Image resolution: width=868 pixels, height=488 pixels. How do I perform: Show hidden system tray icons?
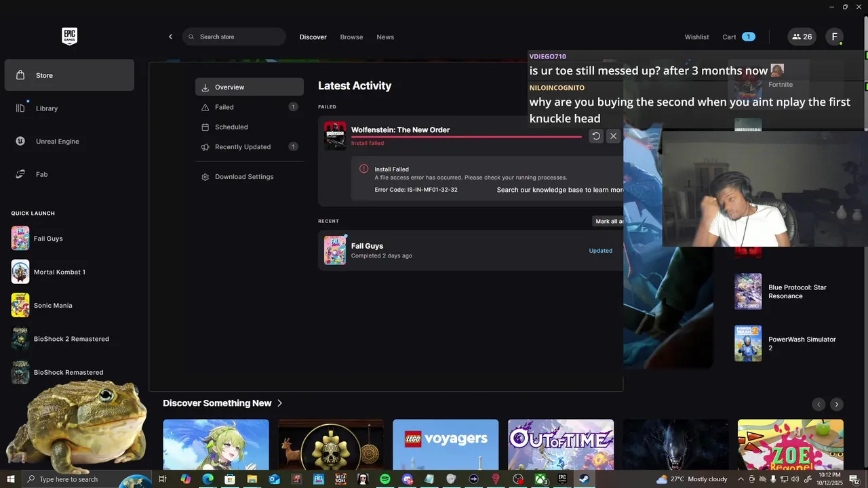741,479
